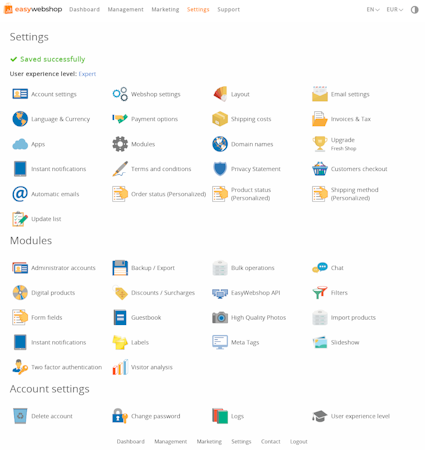Click the Expert experience level link
Viewport: 425px width, 450px height.
pos(87,74)
